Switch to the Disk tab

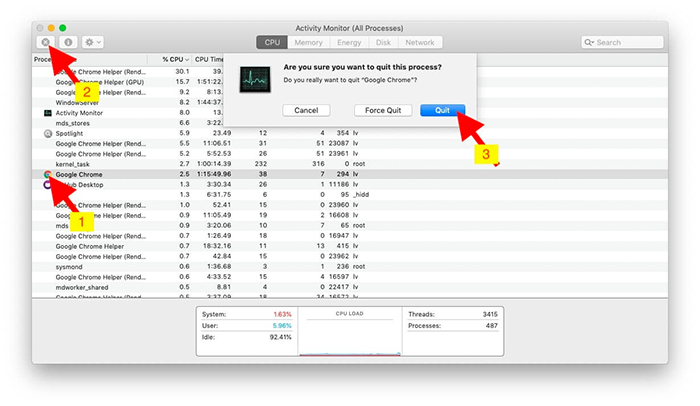pyautogui.click(x=383, y=42)
